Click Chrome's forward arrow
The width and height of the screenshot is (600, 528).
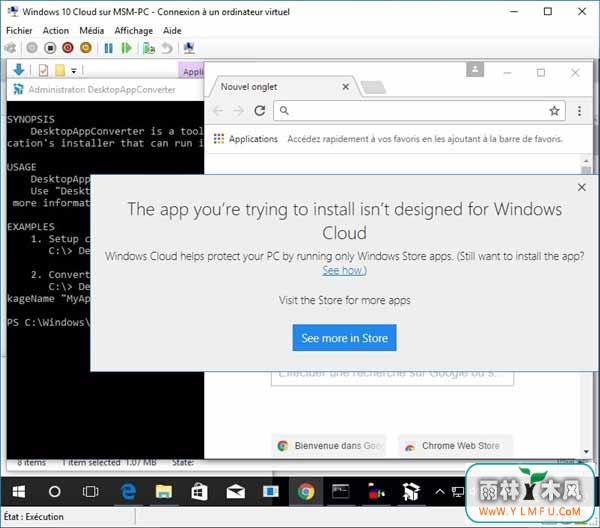pyautogui.click(x=239, y=111)
